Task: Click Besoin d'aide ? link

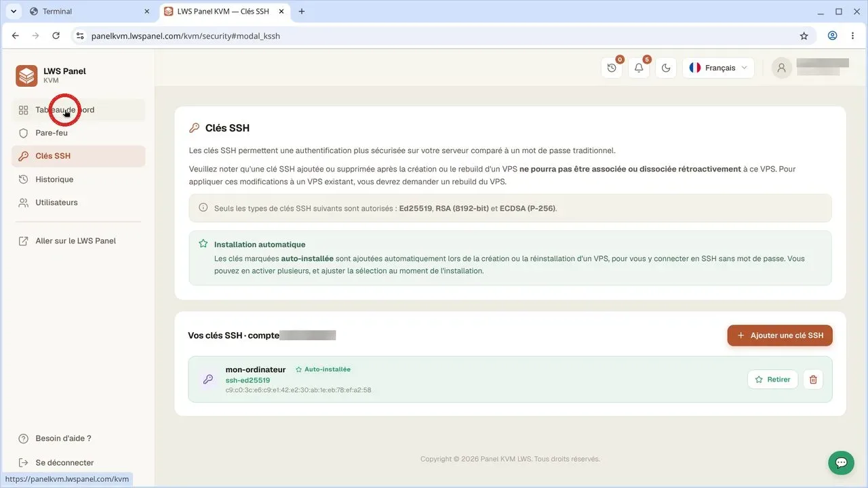Action: (x=63, y=439)
